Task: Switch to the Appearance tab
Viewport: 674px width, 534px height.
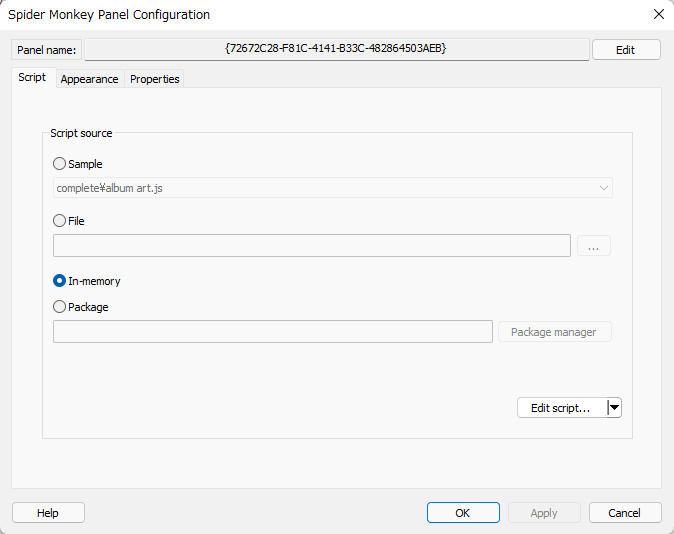Action: point(89,79)
